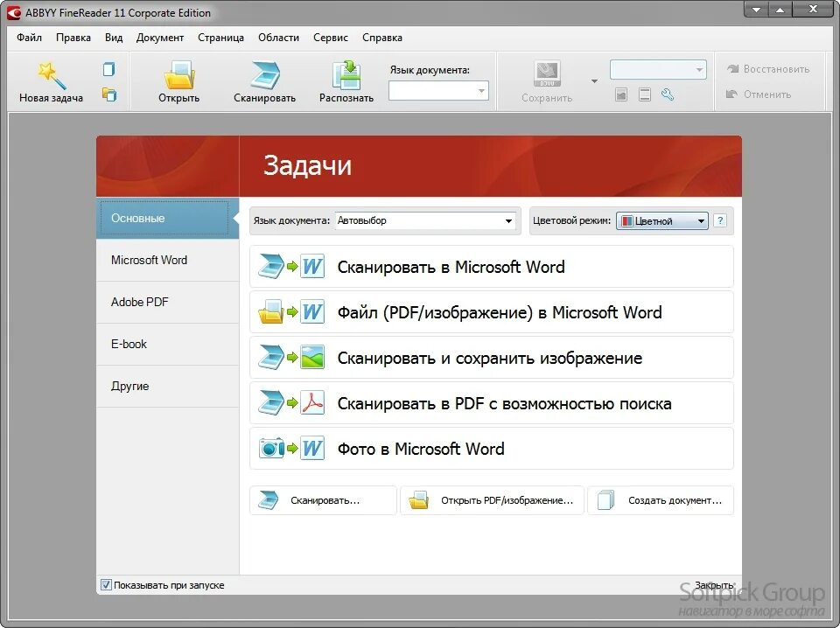Click Открыть PDF/изображение... button
The height and width of the screenshot is (628, 840).
(x=492, y=500)
